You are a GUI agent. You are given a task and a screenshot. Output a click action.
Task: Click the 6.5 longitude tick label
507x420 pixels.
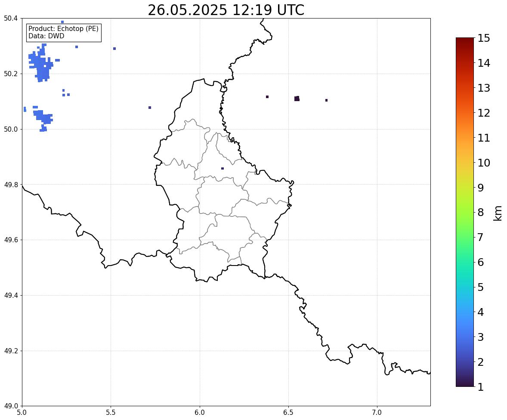(x=288, y=413)
